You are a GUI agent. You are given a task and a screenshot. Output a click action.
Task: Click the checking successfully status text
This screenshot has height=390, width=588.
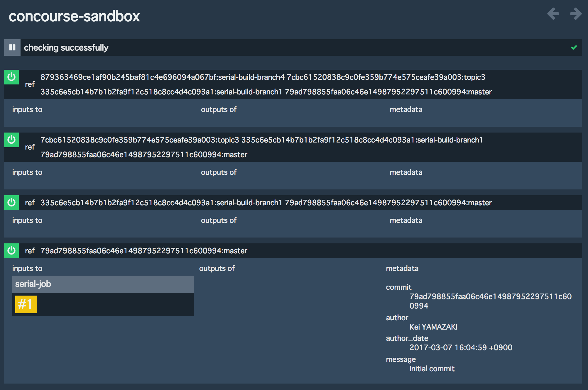coord(66,47)
